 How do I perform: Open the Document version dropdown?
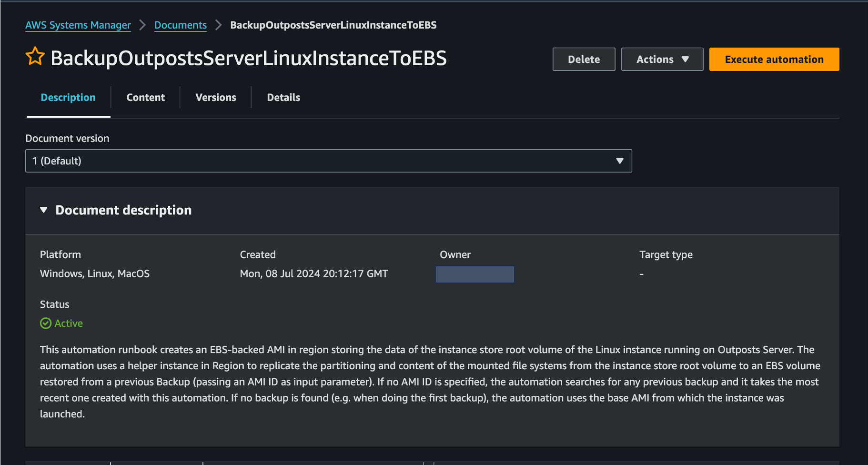point(329,161)
